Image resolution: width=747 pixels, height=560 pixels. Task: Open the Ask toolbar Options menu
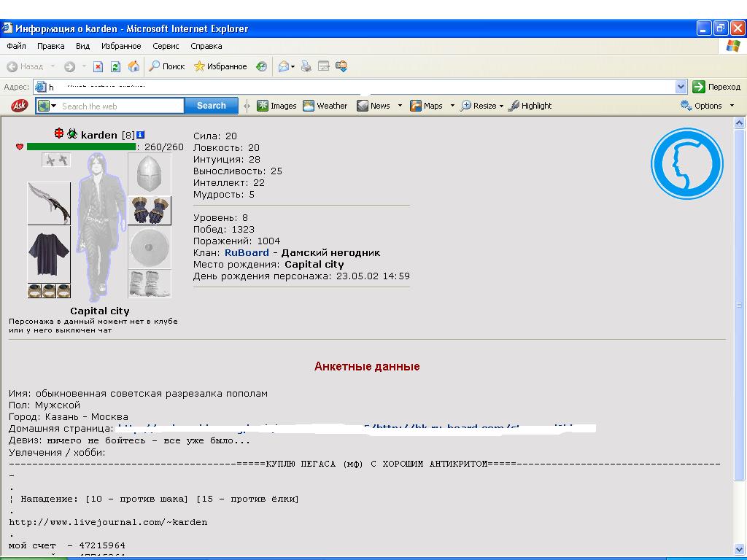707,106
